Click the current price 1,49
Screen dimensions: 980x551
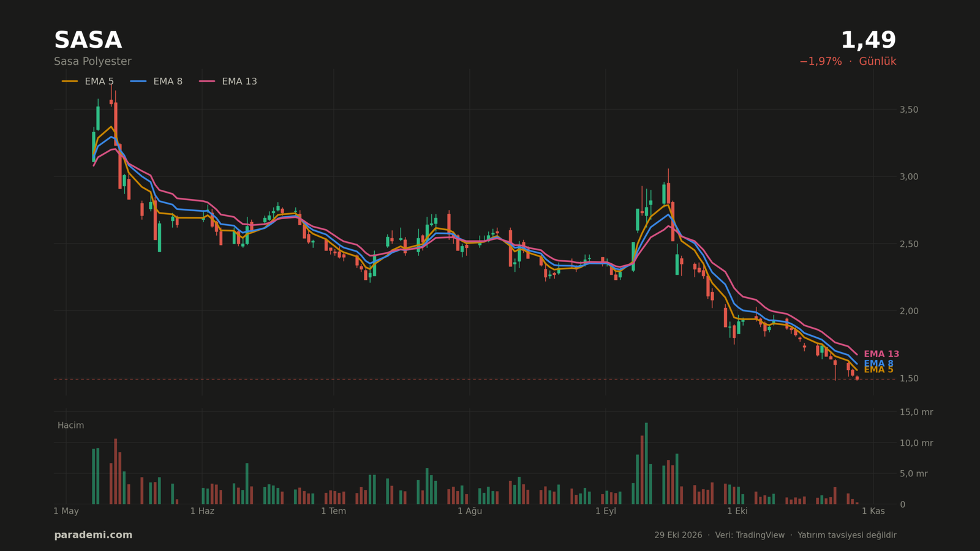[868, 40]
